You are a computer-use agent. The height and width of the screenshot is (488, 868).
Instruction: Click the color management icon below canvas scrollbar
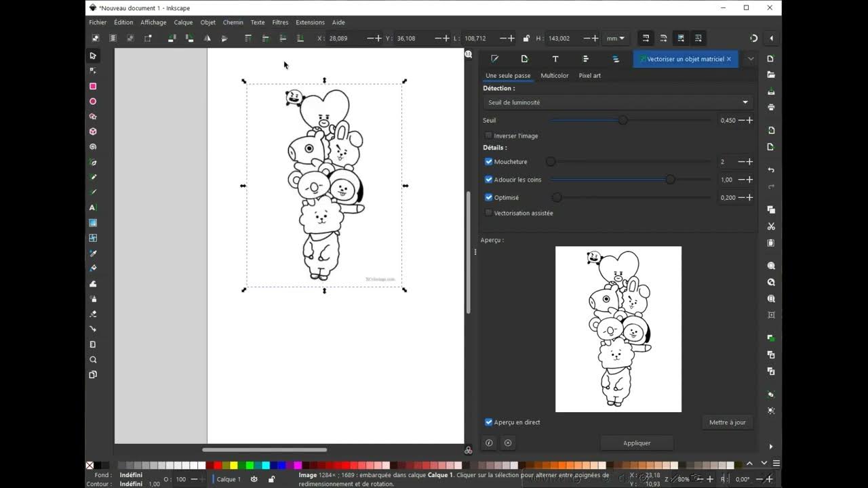(468, 450)
